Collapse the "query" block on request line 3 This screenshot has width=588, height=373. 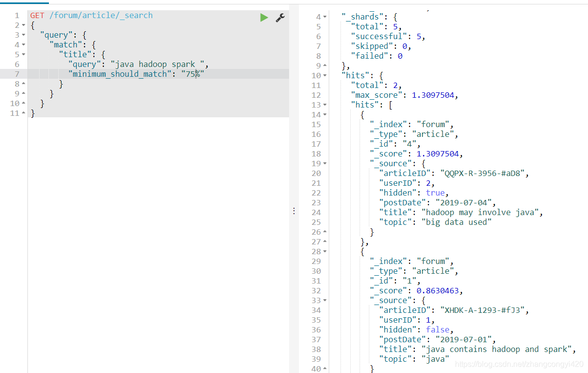coord(23,35)
